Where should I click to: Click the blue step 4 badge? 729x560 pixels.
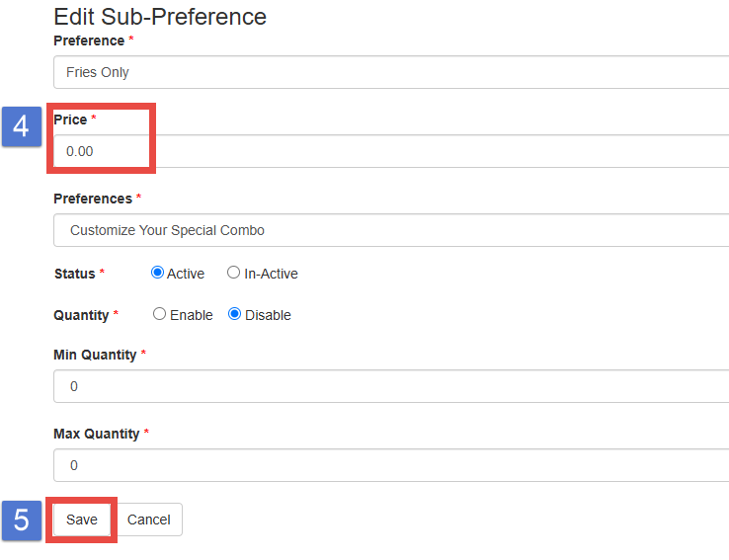click(x=21, y=126)
